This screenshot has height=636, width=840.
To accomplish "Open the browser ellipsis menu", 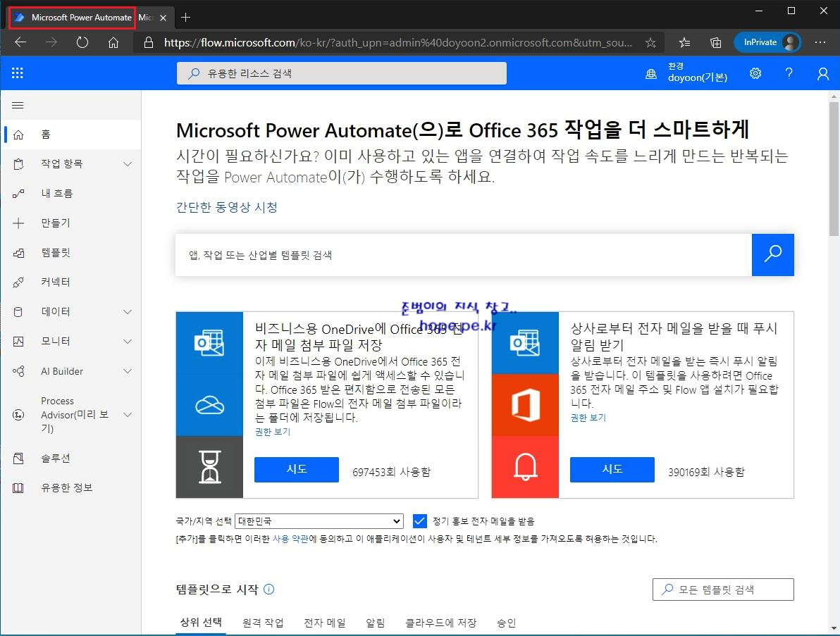I will tap(820, 42).
